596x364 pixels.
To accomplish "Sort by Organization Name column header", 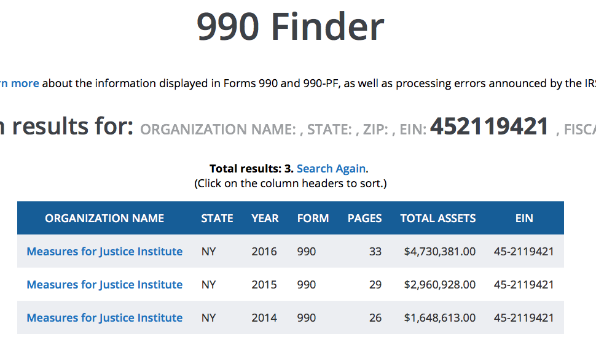I will tap(104, 219).
